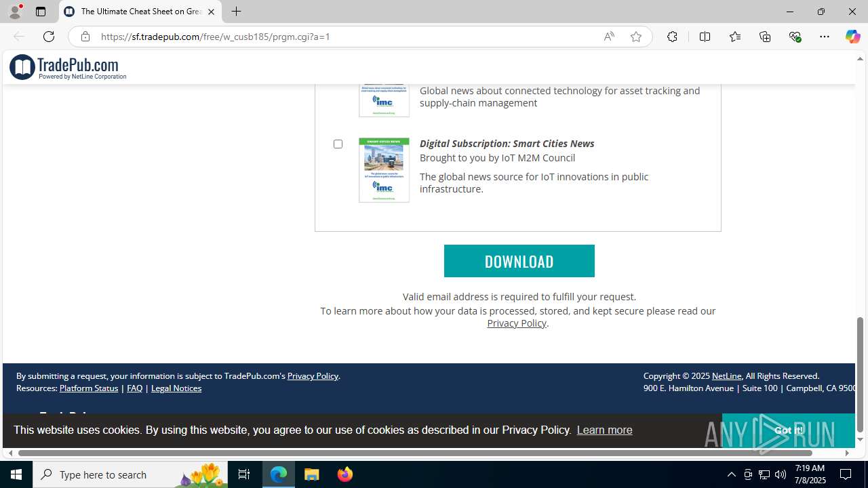
Task: Open the Favorites list icon
Action: (735, 37)
